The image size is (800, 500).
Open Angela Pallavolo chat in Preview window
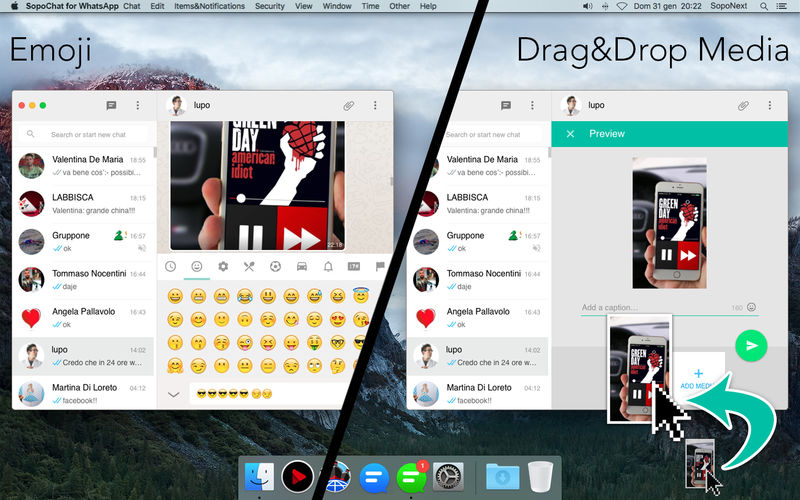click(x=478, y=318)
